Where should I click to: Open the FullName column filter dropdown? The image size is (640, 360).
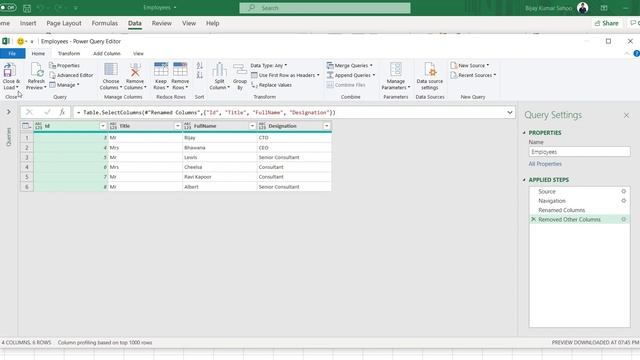[x=252, y=126]
